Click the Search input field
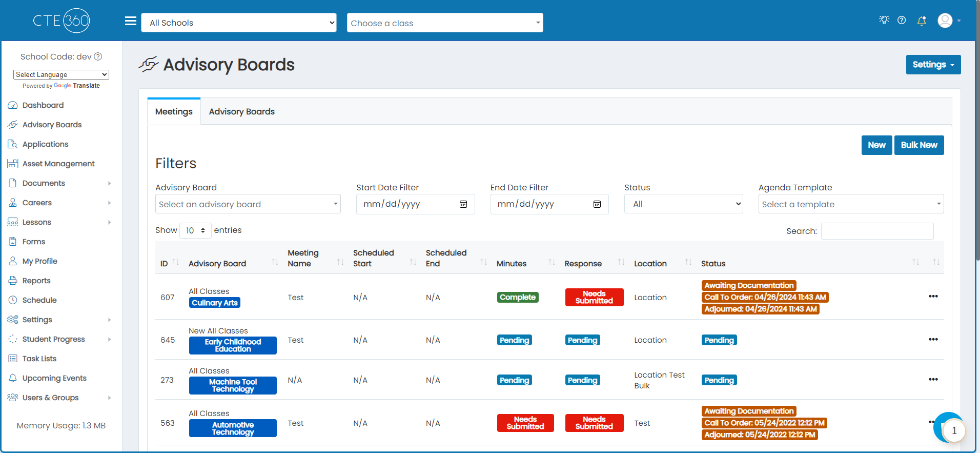This screenshot has height=453, width=980. pyautogui.click(x=877, y=231)
